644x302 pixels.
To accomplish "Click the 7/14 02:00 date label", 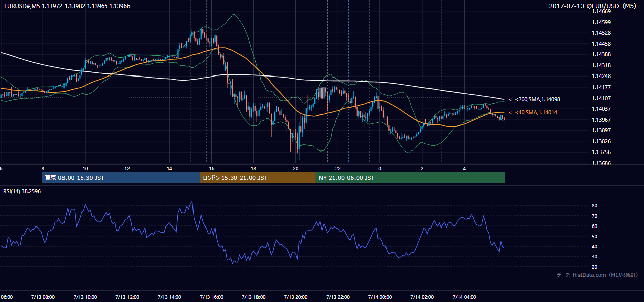I will click(x=422, y=297).
